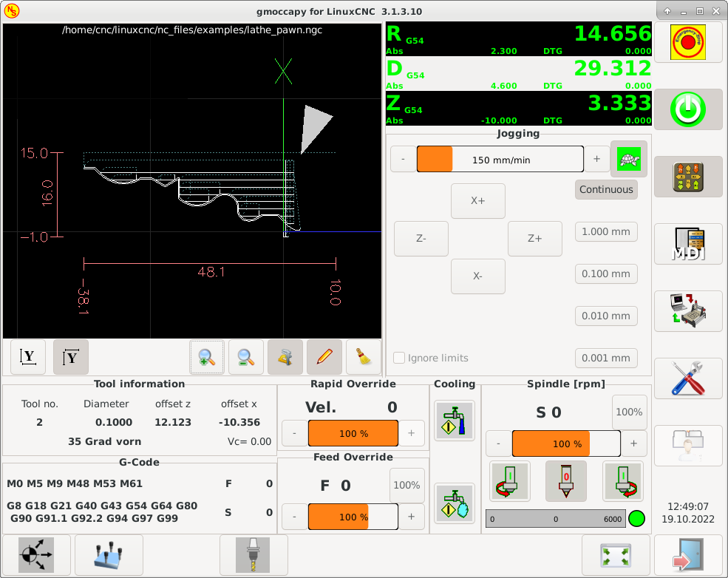Viewport: 728px width, 578px height.
Task: Jog the X axis positive
Action: (477, 200)
